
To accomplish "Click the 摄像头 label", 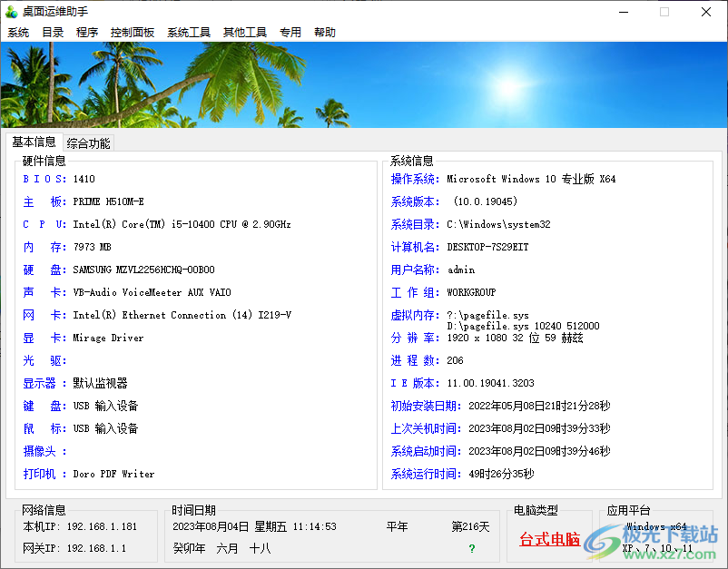I will [44, 451].
